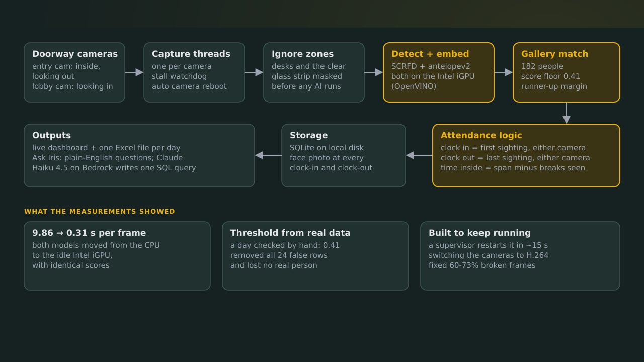This screenshot has height=362, width=644.
Task: Click the Gallery match highlighted box
Action: pos(567,72)
